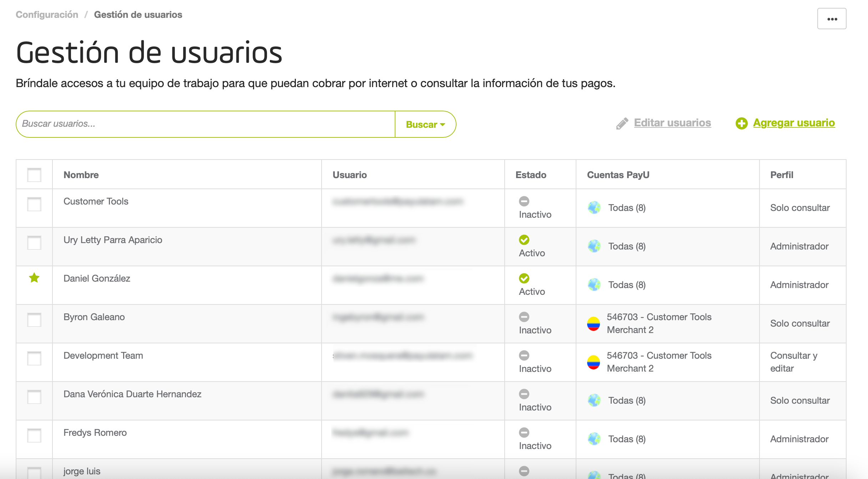
Task: Select the name Daniel González
Action: 97,278
